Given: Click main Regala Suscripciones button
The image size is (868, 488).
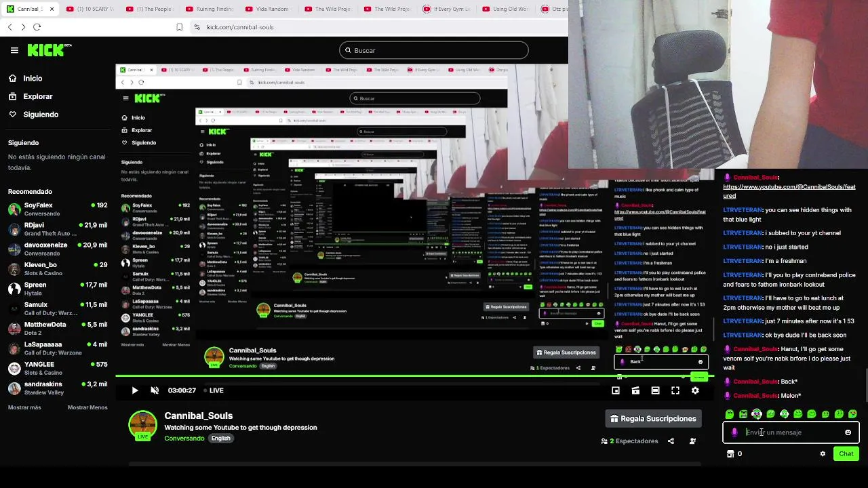Looking at the screenshot, I should pos(654,419).
